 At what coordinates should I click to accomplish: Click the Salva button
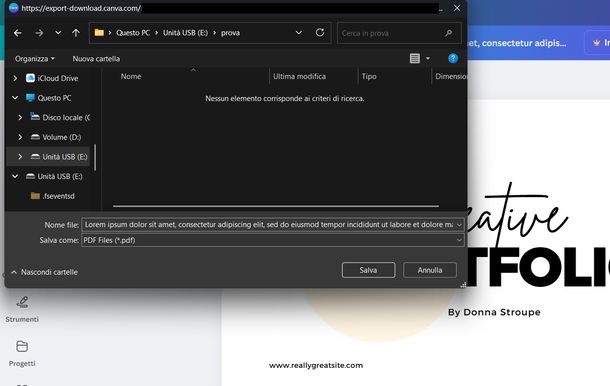pyautogui.click(x=368, y=270)
